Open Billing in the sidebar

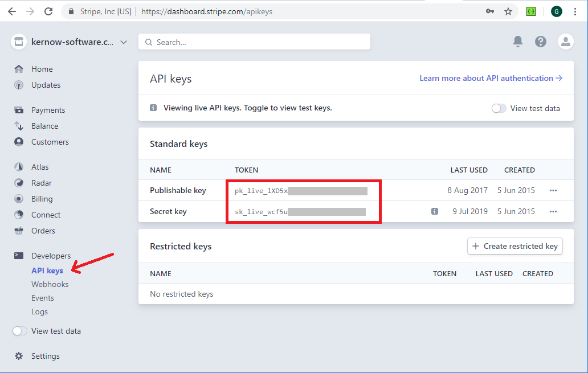pyautogui.click(x=42, y=199)
